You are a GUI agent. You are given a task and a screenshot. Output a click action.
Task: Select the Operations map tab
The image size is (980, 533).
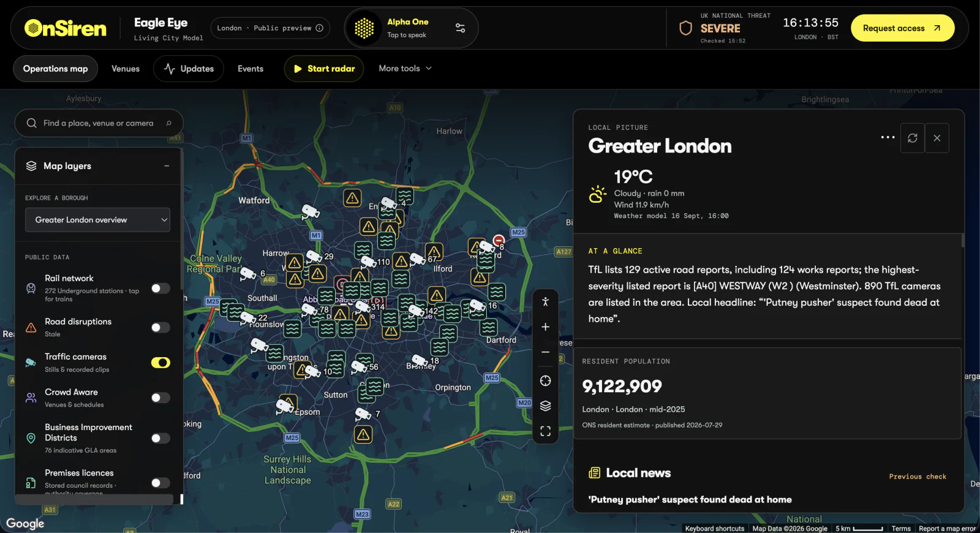coord(56,69)
